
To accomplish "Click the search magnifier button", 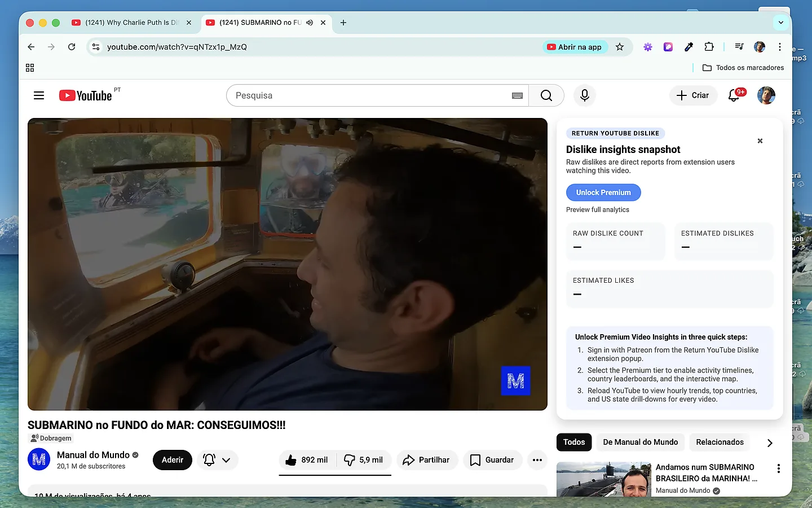I will (x=546, y=95).
